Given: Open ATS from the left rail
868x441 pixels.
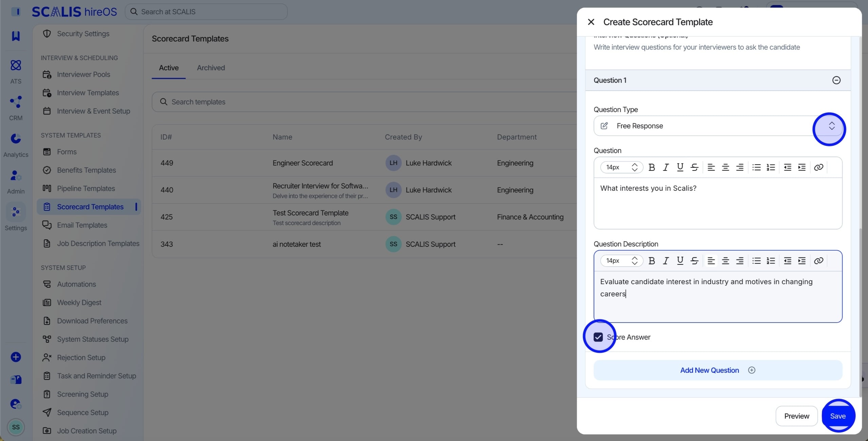Looking at the screenshot, I should [x=16, y=71].
